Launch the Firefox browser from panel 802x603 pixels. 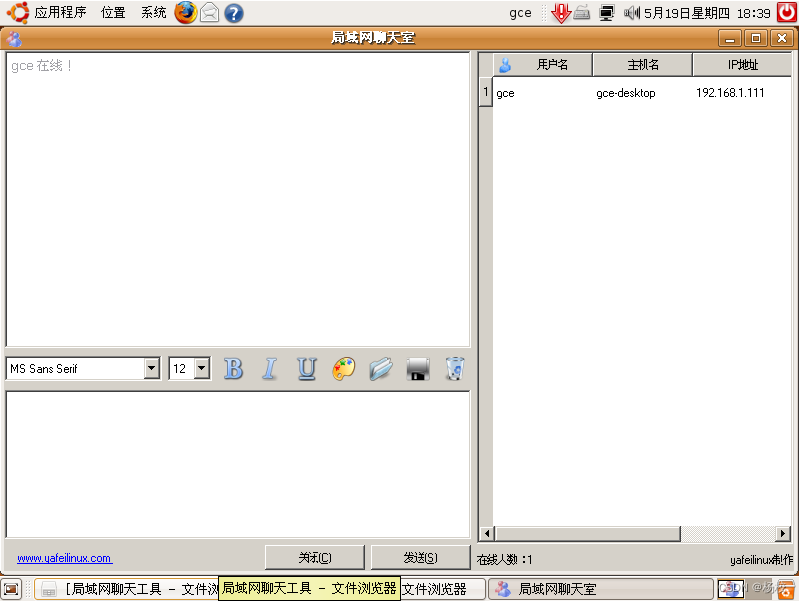tap(185, 13)
